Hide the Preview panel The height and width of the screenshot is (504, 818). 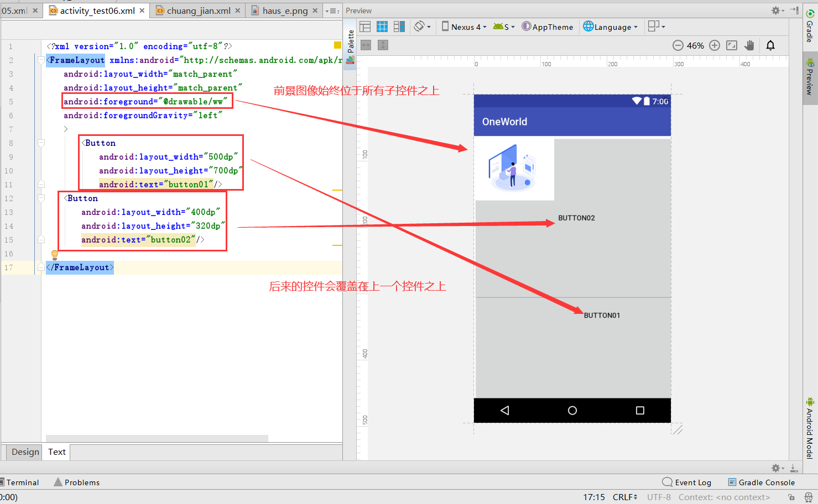tap(795, 11)
